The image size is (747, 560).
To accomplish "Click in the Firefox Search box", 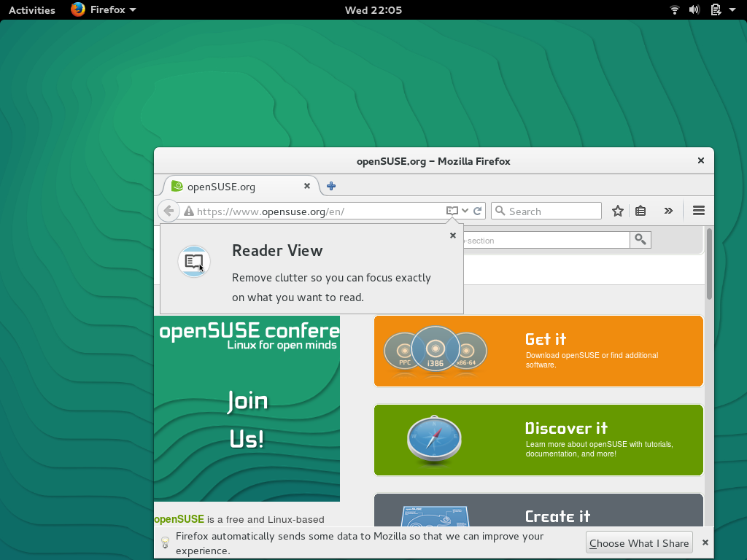I will coord(546,211).
